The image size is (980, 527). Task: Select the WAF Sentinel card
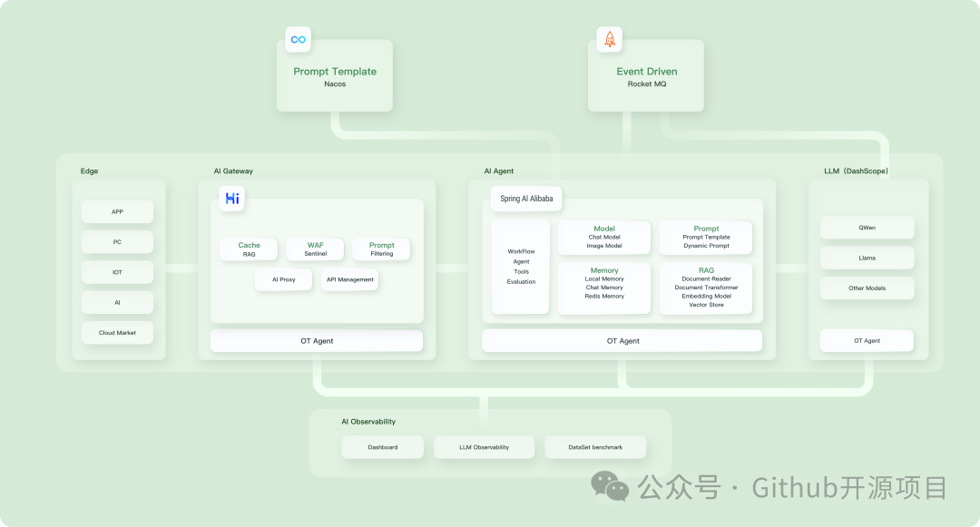[315, 249]
